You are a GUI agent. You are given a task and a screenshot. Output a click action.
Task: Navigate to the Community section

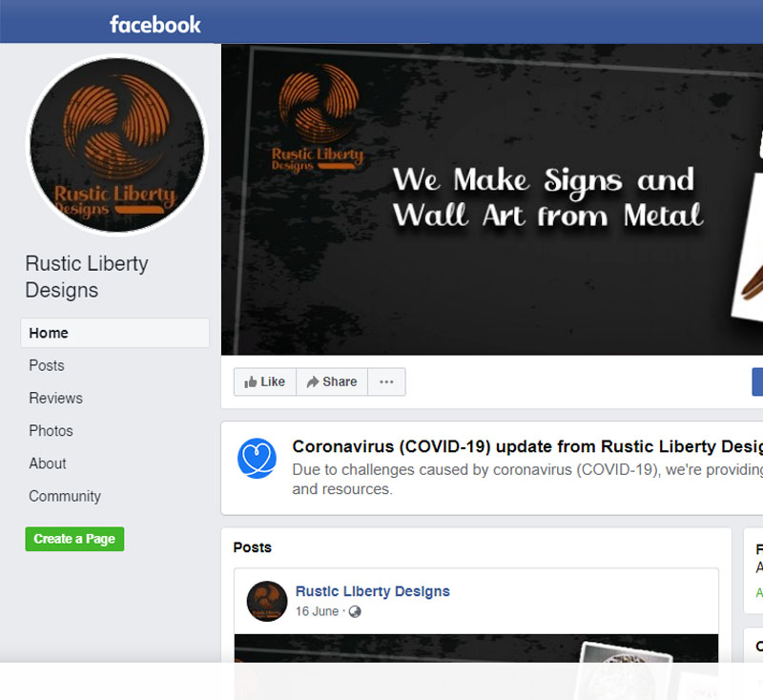(64, 496)
